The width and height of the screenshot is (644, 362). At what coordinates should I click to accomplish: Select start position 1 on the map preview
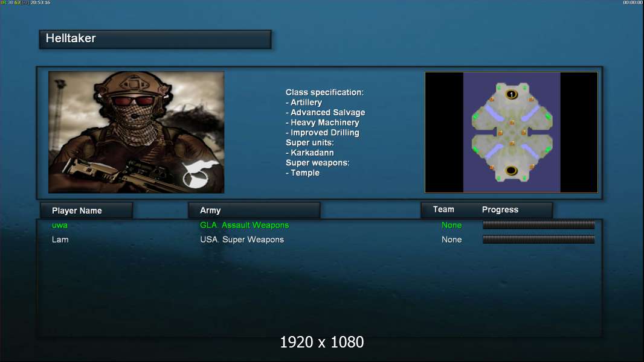tap(511, 94)
